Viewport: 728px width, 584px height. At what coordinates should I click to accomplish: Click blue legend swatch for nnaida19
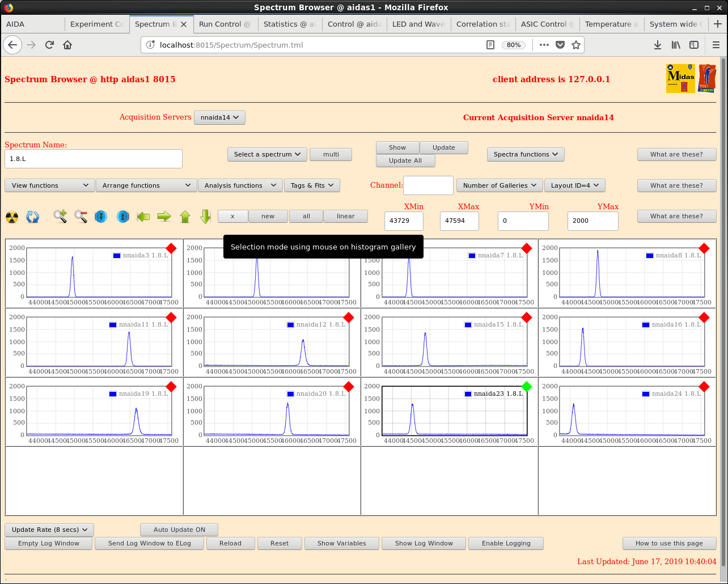(113, 393)
